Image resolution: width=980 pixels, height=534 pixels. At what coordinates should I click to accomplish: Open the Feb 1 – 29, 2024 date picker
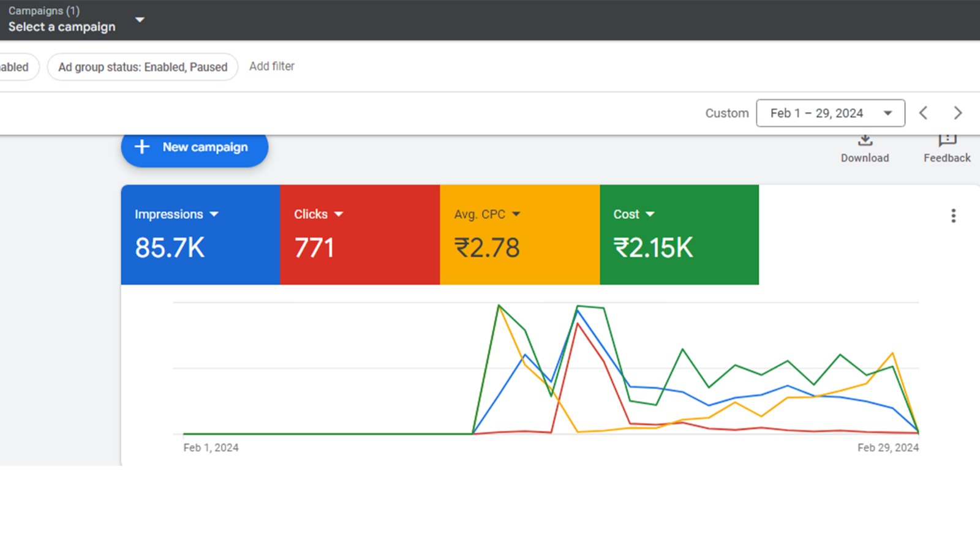[830, 113]
